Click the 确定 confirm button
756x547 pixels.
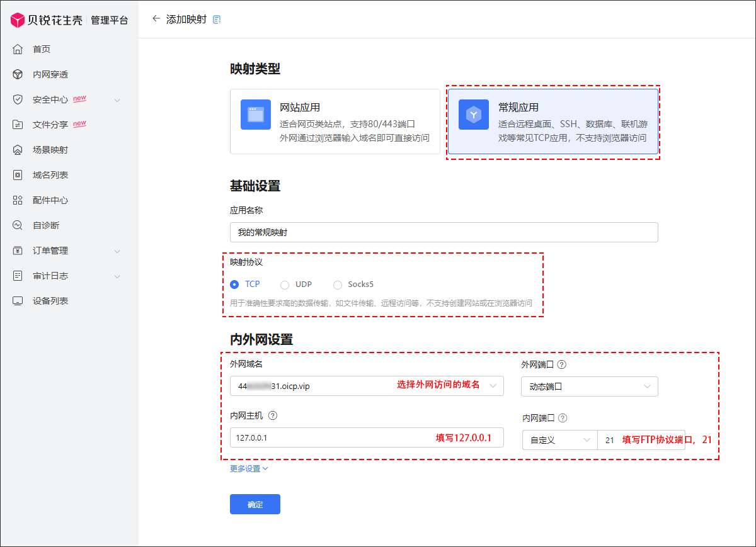pyautogui.click(x=255, y=504)
